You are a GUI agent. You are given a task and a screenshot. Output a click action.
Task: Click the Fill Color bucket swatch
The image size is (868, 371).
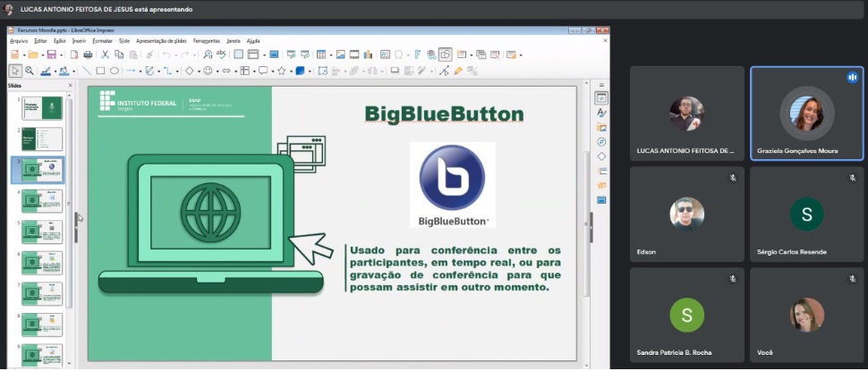pos(64,71)
